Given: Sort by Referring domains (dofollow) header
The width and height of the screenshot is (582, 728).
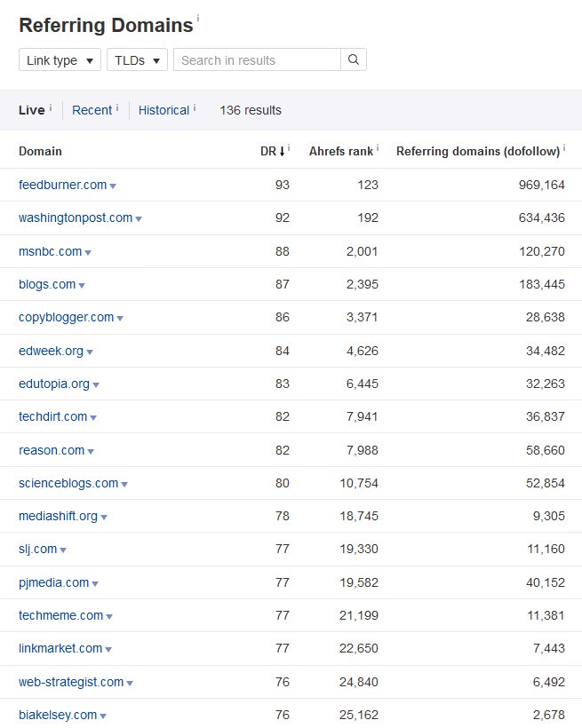Looking at the screenshot, I should point(478,151).
